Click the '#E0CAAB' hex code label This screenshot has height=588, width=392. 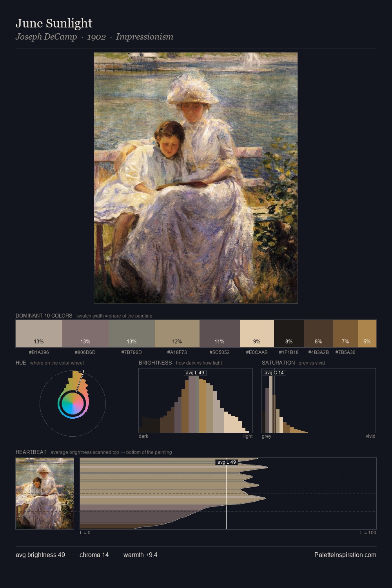[x=257, y=352]
